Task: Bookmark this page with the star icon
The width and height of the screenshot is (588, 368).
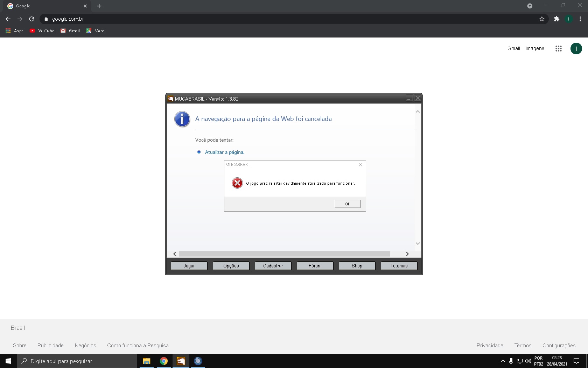Action: pyautogui.click(x=542, y=19)
